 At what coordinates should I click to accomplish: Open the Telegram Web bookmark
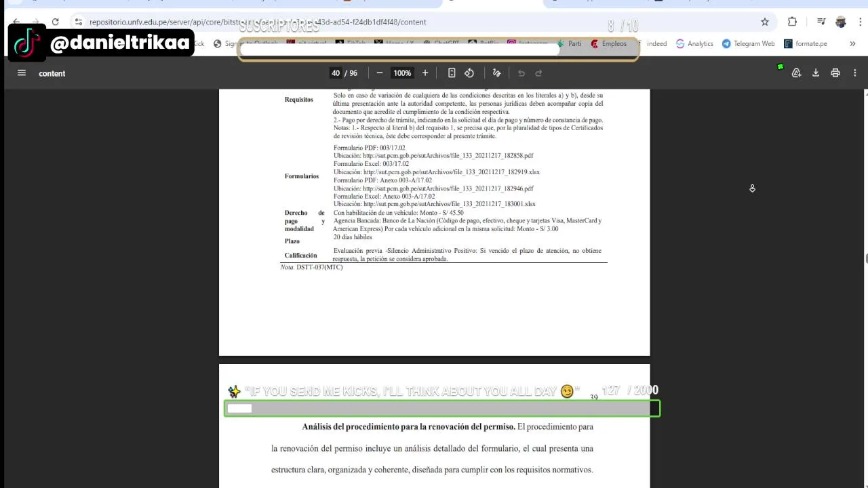748,43
